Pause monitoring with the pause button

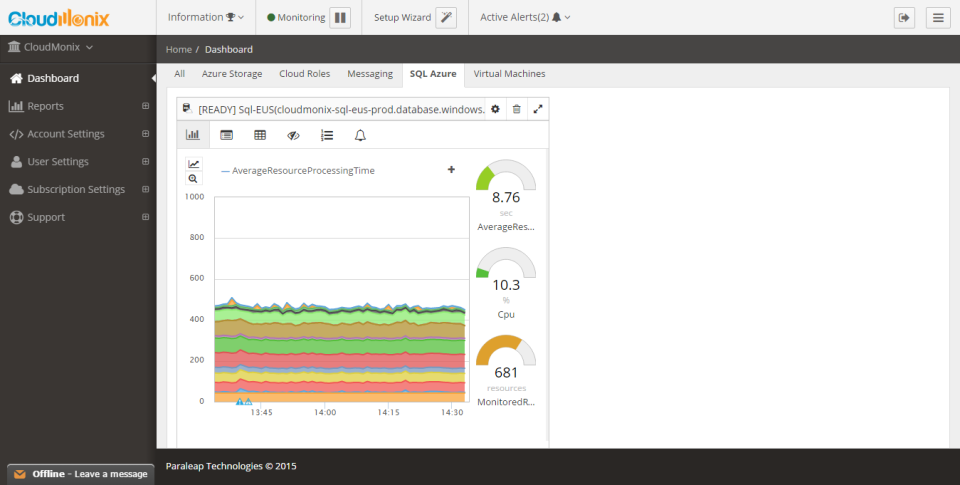[340, 18]
